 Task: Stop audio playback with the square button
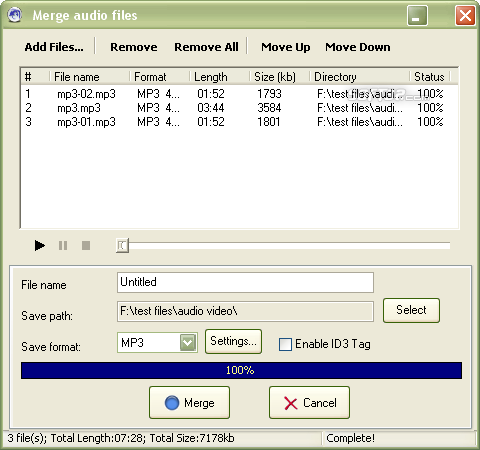(86, 246)
